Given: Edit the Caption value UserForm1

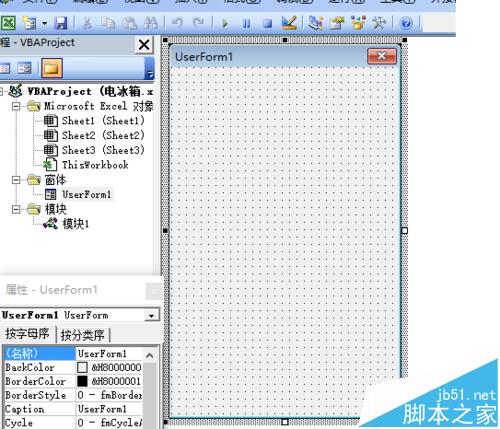Looking at the screenshot, I should (109, 409).
